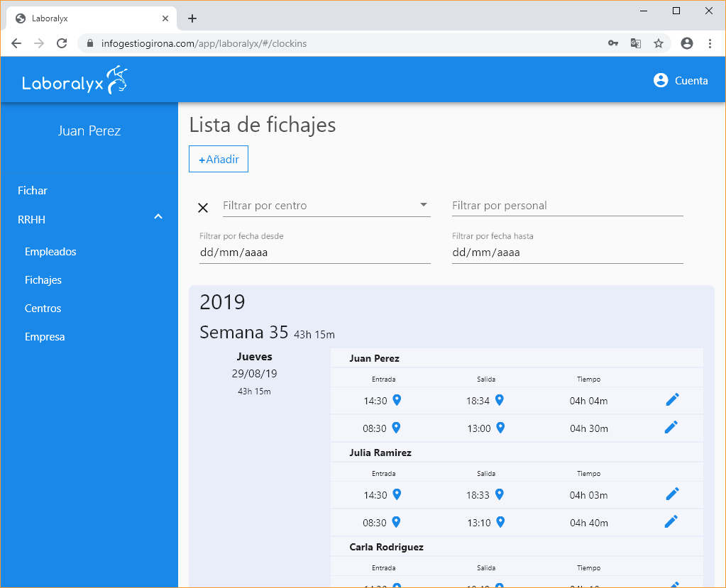This screenshot has height=588, width=726.
Task: Click the Semana 35 heading
Action: click(243, 332)
